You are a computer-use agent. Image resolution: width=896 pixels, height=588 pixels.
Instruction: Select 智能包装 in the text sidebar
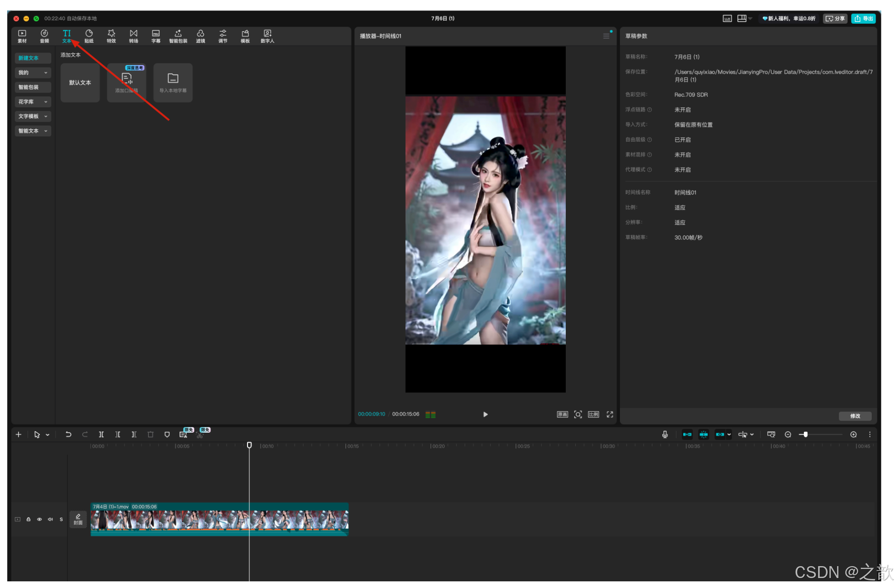(33, 87)
